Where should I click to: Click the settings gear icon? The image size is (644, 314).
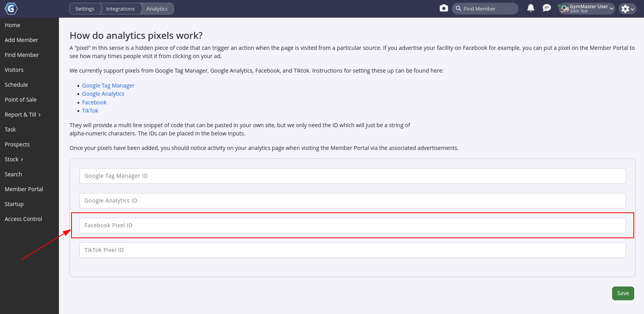pyautogui.click(x=626, y=9)
